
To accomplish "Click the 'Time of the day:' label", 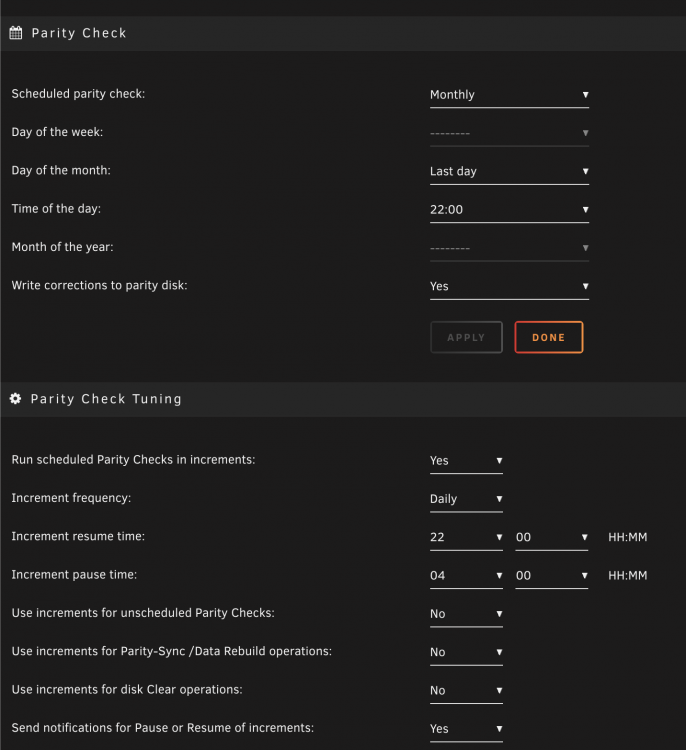I will 56,209.
